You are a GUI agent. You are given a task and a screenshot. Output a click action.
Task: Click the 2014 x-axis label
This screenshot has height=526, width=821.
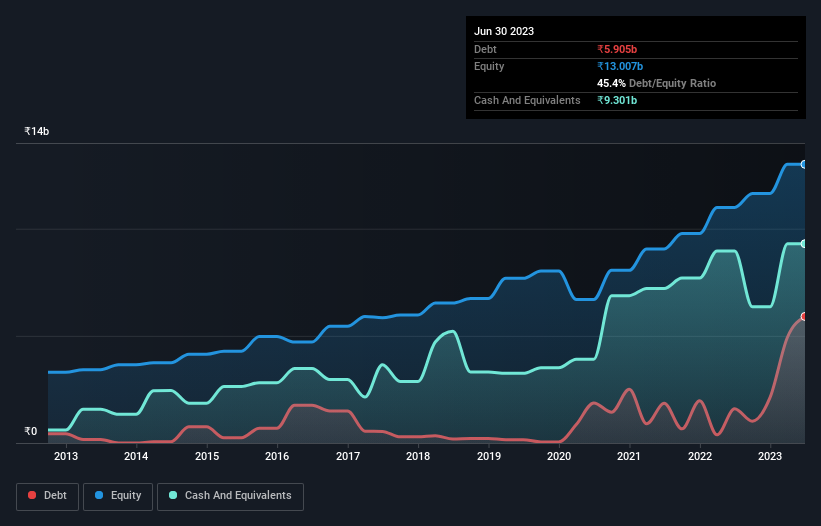pos(136,456)
